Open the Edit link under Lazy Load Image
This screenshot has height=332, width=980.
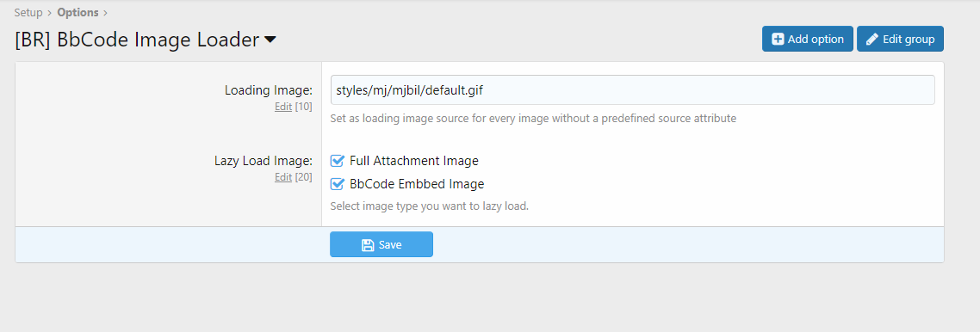click(283, 177)
